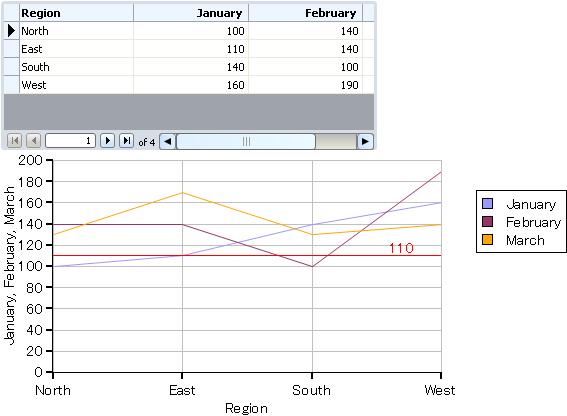Go to previous record in navigator
This screenshot has height=416, width=567.
34,141
